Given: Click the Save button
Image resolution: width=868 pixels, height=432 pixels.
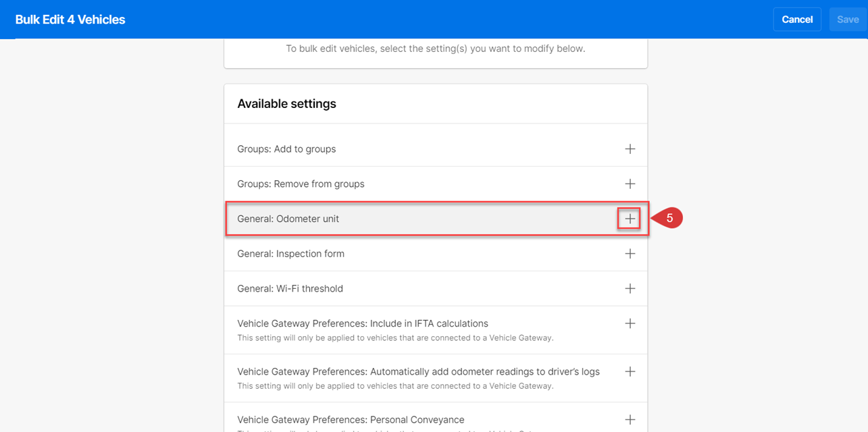Looking at the screenshot, I should pyautogui.click(x=848, y=20).
